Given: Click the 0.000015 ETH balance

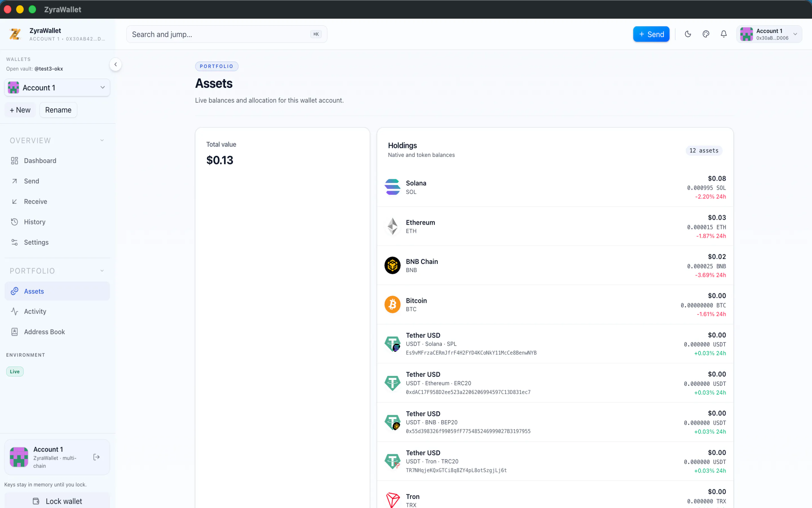Looking at the screenshot, I should pos(706,227).
